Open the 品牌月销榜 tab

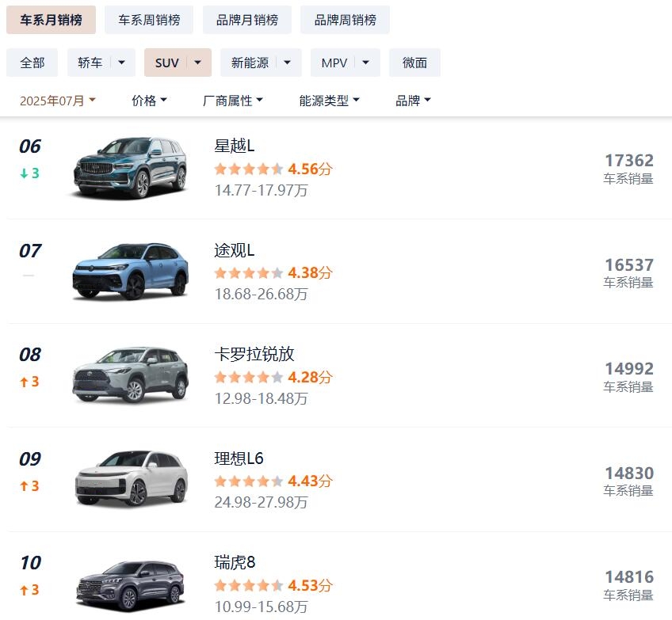click(x=247, y=20)
